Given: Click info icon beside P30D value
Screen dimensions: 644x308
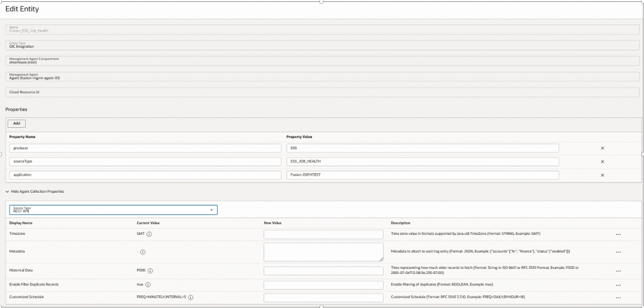Looking at the screenshot, I should [x=151, y=271].
